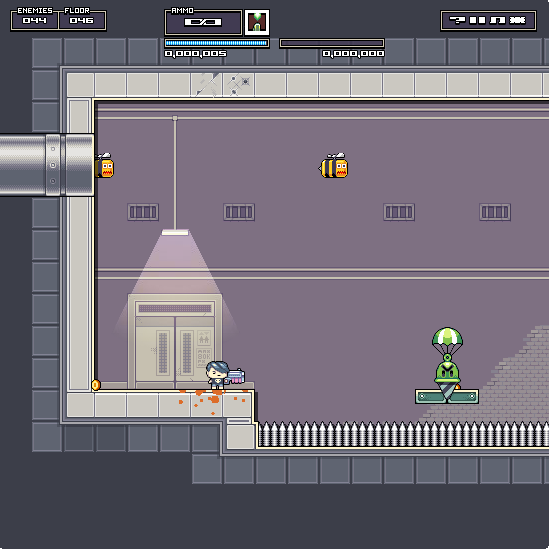
Task: Click the player score 0,000,005
Action: coord(196,54)
